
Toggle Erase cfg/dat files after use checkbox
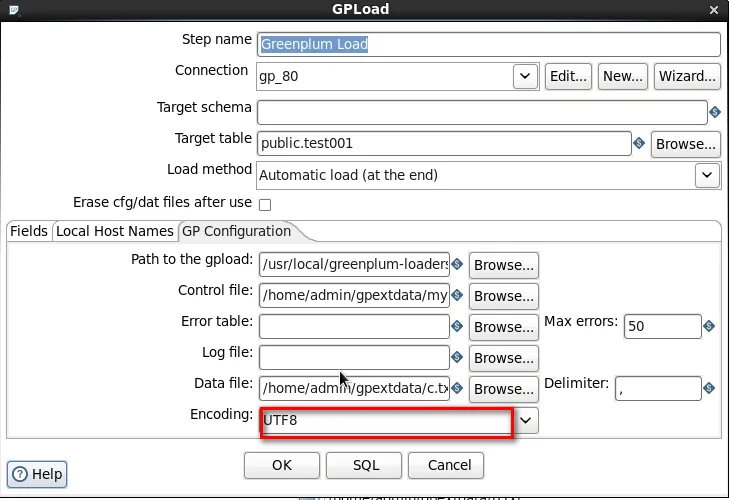(265, 205)
